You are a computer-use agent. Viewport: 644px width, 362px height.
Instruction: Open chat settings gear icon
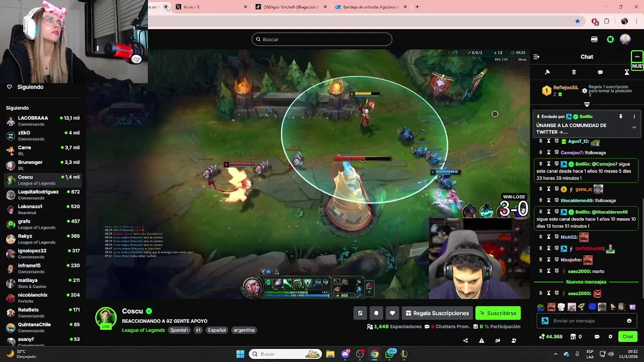pyautogui.click(x=610, y=337)
